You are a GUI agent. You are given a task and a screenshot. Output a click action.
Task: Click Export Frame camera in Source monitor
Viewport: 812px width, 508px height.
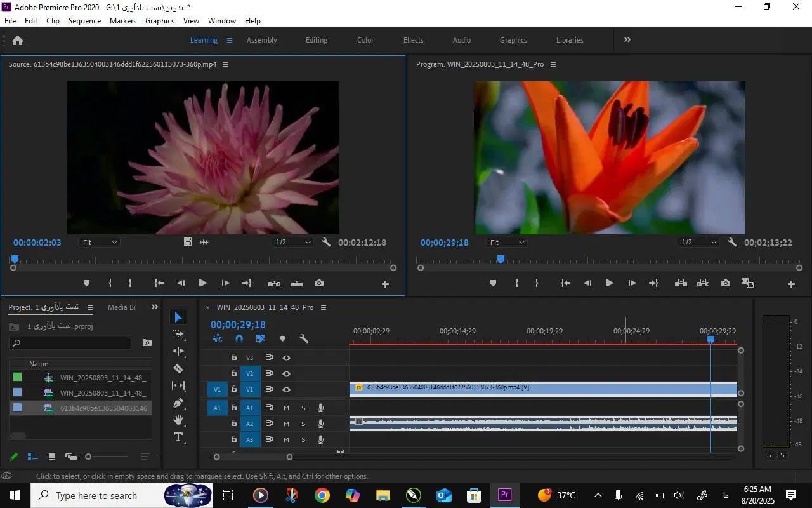[x=319, y=283]
